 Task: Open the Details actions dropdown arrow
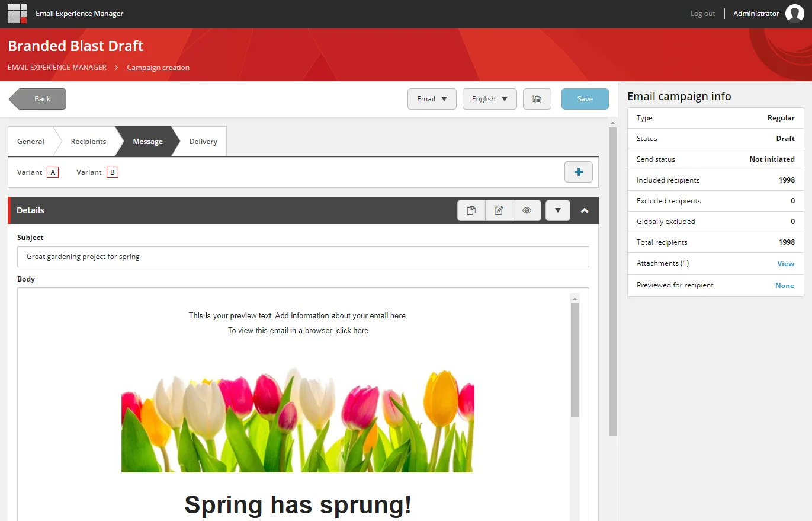click(558, 210)
